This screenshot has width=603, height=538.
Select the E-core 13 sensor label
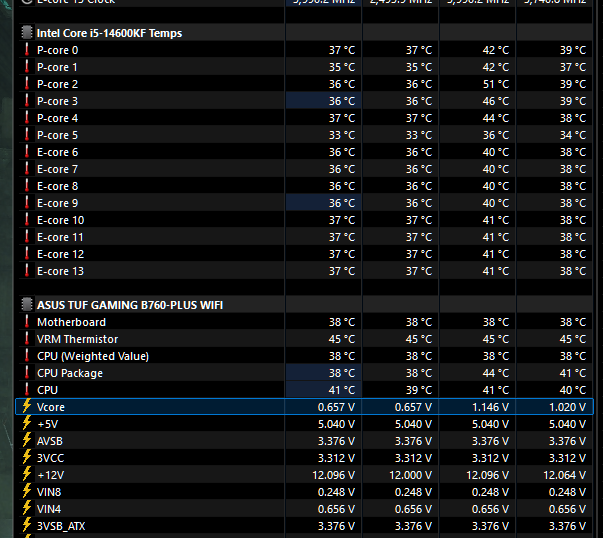coord(60,271)
